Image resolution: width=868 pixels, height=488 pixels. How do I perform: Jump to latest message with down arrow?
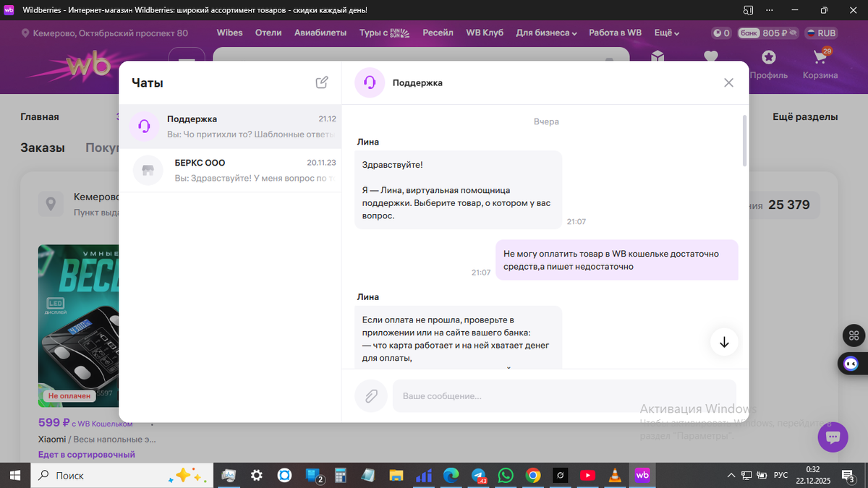point(724,342)
